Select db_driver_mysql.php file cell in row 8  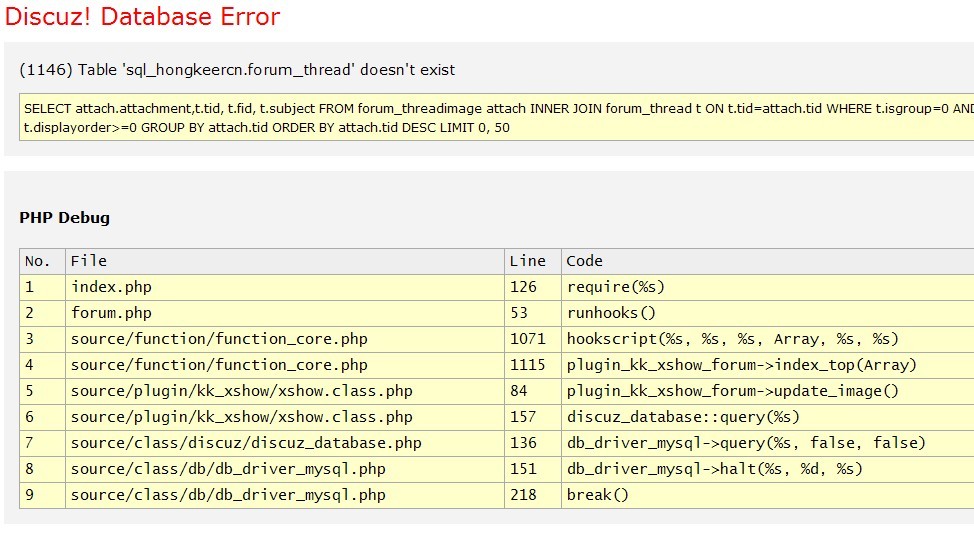point(285,470)
